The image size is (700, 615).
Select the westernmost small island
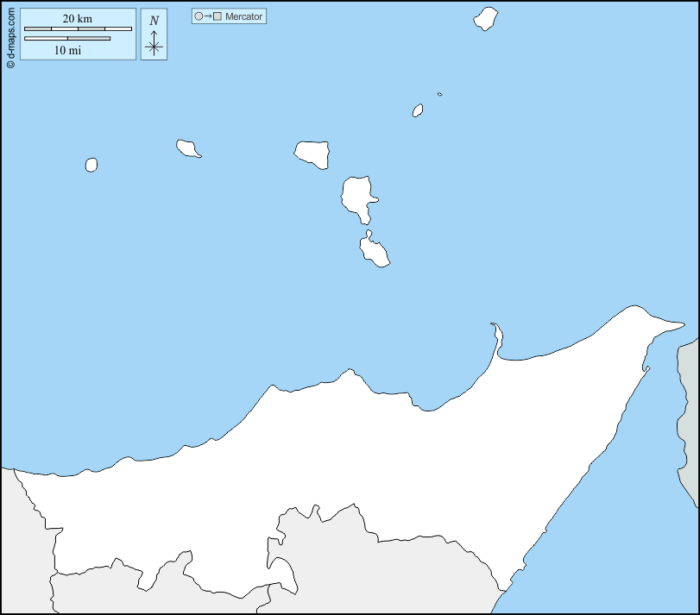click(91, 164)
